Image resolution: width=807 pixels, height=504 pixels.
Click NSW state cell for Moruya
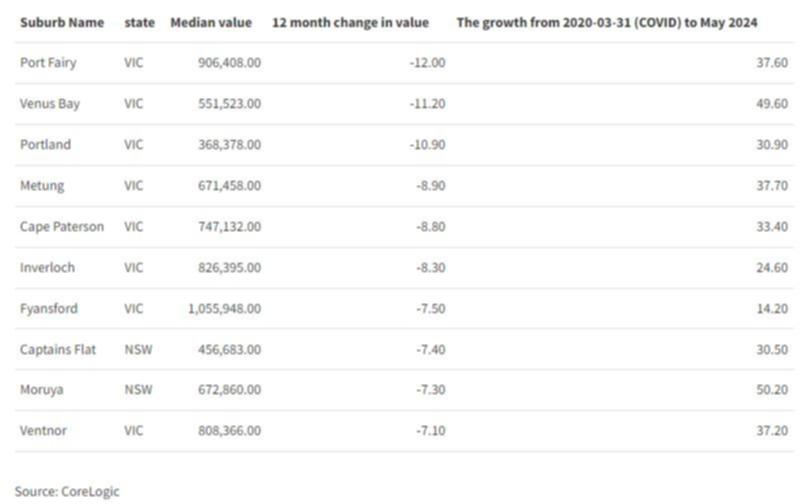point(138,390)
